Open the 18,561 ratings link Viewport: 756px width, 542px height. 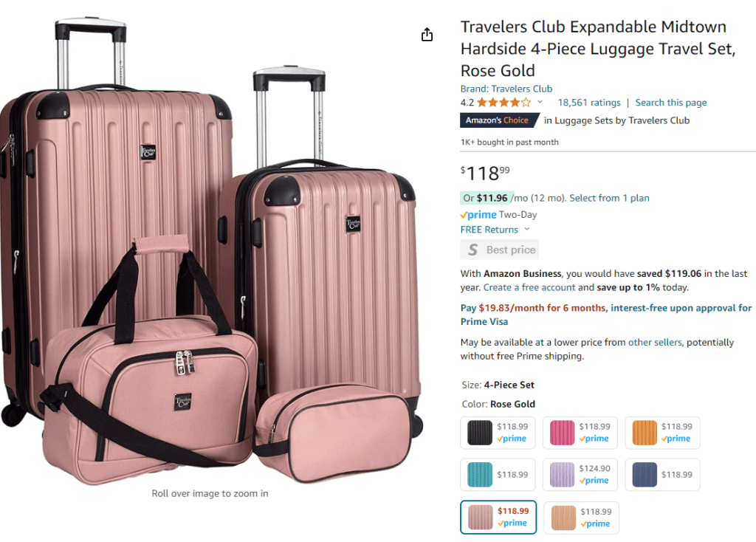589,103
